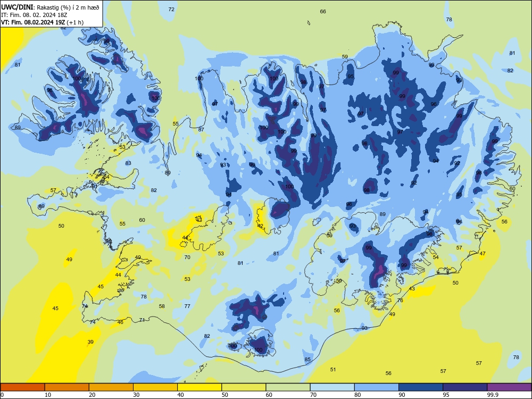This screenshot has height=399, width=532.
Task: Click the legend tick label '30'
Action: [136, 395]
